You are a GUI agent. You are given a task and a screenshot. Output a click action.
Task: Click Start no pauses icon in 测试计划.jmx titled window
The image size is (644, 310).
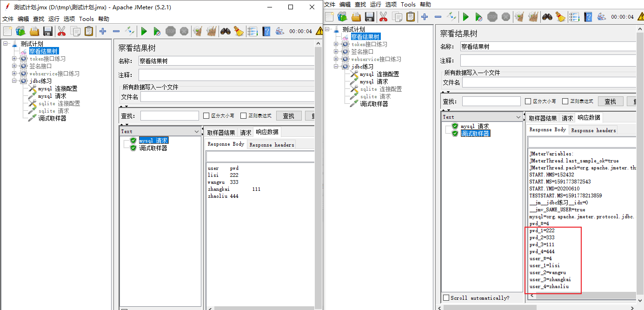(157, 31)
